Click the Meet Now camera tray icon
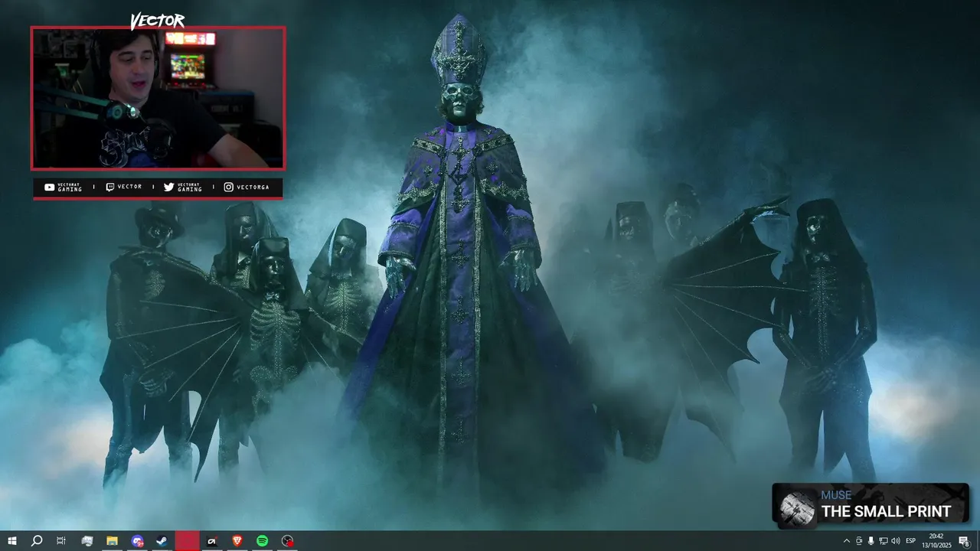Image resolution: width=980 pixels, height=551 pixels. [x=859, y=541]
